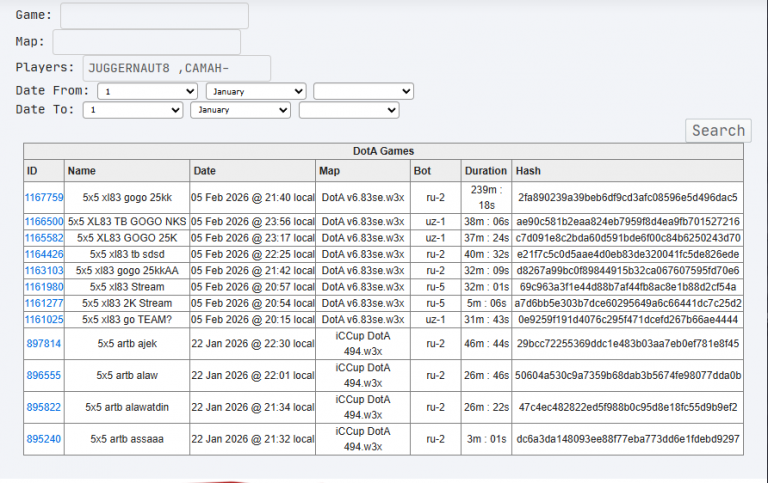Expand the Date From year dropdown
The height and width of the screenshot is (483, 768).
click(x=363, y=91)
